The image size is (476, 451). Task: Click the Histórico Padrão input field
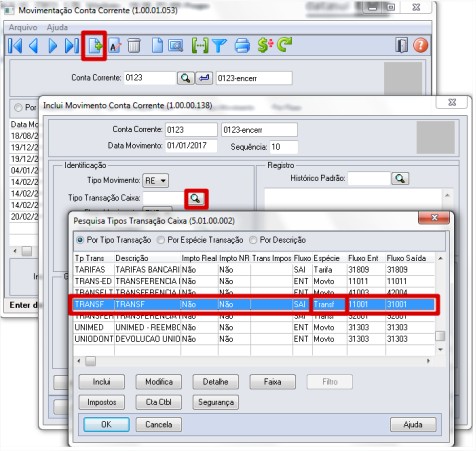tap(369, 178)
